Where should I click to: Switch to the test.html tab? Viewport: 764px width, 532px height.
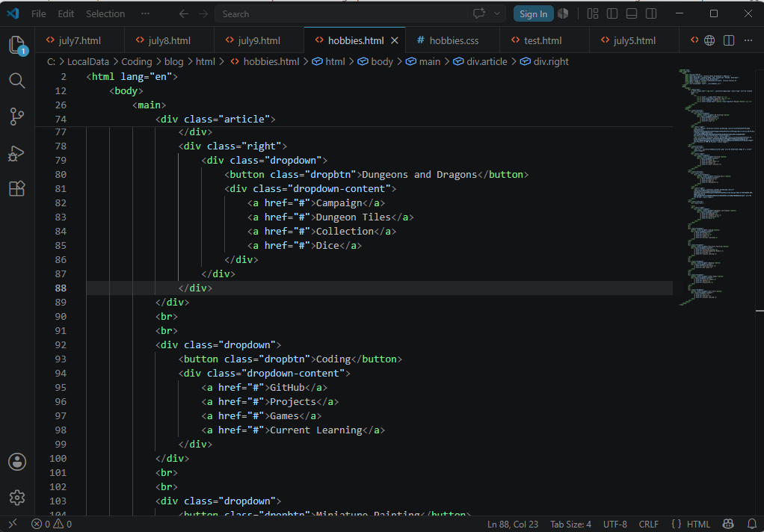point(543,40)
